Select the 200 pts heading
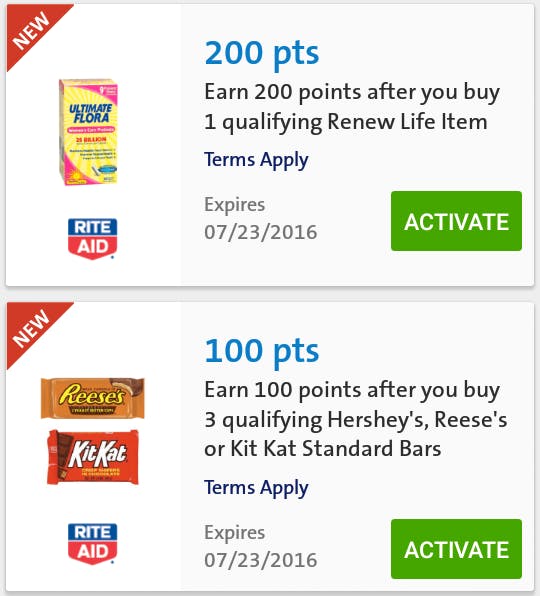Image resolution: width=540 pixels, height=596 pixels. pos(261,53)
